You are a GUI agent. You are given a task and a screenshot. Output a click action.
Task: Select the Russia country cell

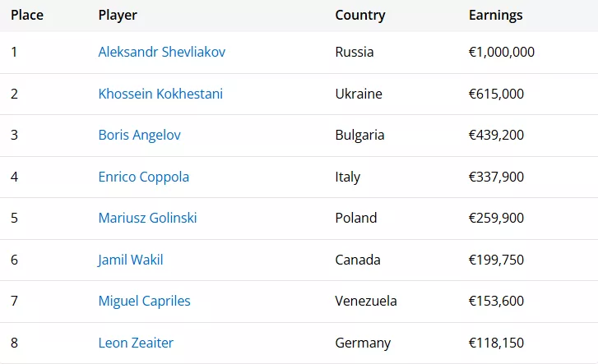click(x=355, y=52)
